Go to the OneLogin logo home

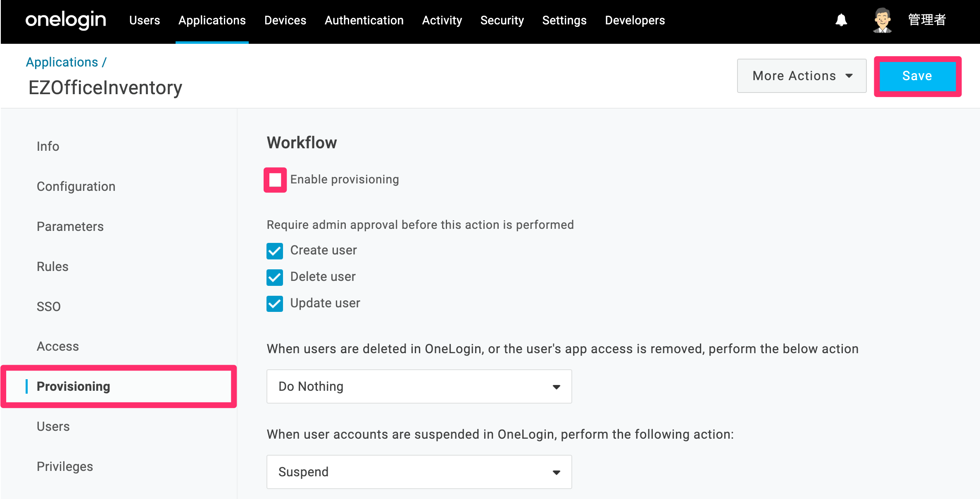[x=66, y=20]
